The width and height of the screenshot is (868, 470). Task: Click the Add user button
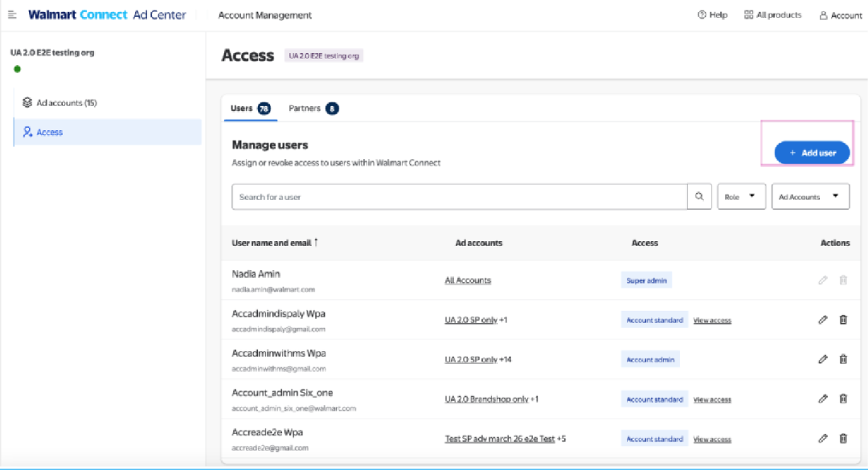pyautogui.click(x=812, y=153)
